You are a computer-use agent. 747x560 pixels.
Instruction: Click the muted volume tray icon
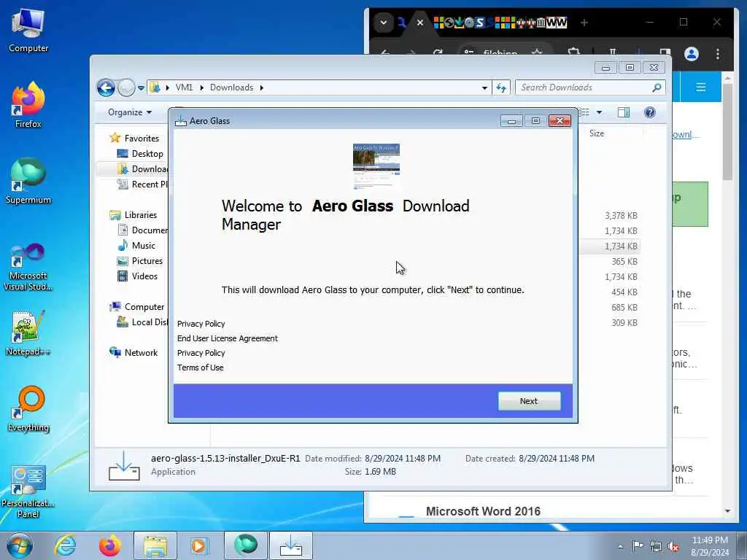point(673,546)
